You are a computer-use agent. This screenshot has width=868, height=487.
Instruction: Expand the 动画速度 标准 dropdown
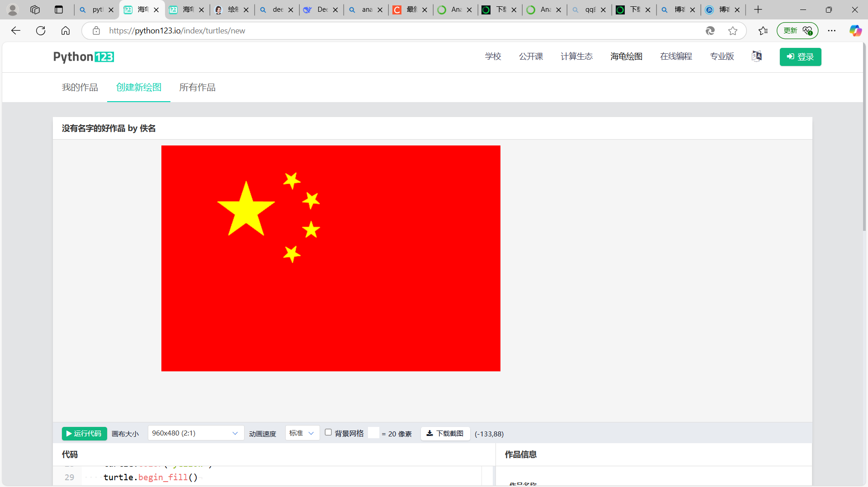click(302, 433)
